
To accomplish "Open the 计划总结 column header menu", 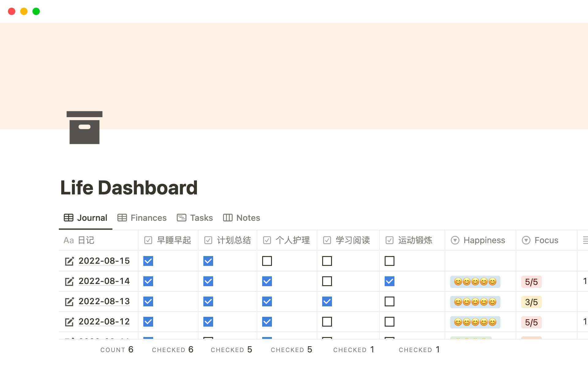I will point(228,240).
